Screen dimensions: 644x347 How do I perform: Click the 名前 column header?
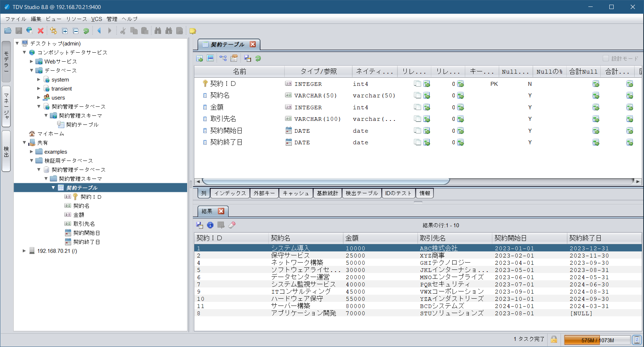pyautogui.click(x=239, y=71)
